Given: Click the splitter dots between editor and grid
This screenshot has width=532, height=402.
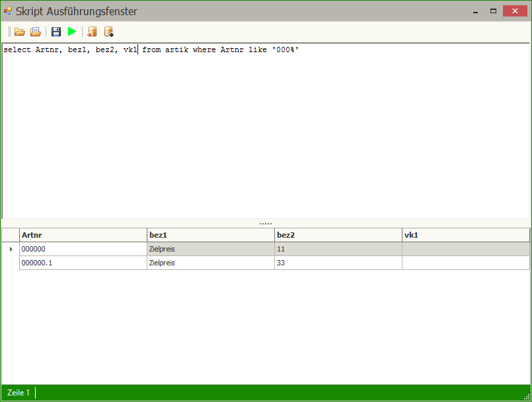Looking at the screenshot, I should (266, 224).
